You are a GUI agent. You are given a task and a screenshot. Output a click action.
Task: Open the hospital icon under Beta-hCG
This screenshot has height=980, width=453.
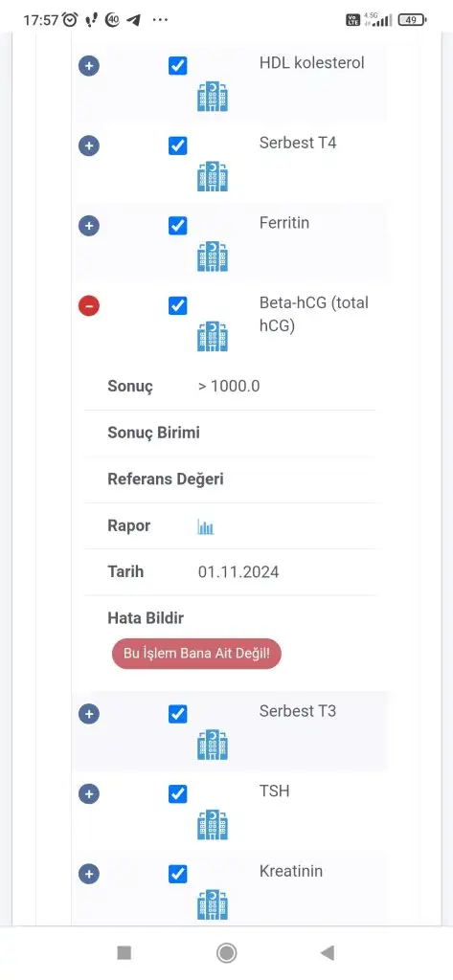(x=213, y=336)
